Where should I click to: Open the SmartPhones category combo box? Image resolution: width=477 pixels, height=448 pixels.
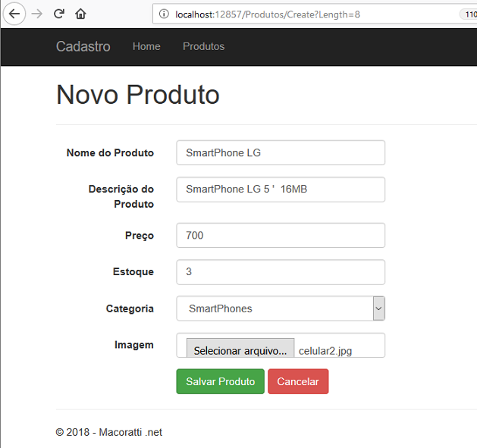(281, 309)
